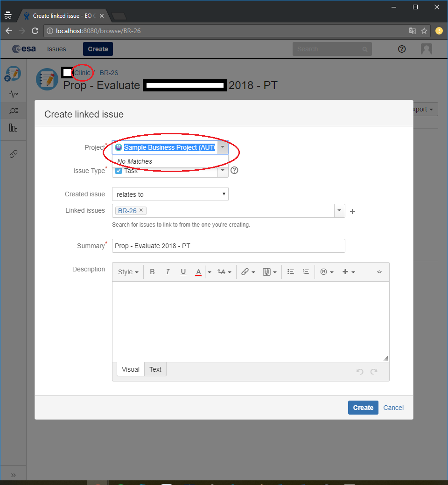Click the yellow browser notification icon

(439, 31)
